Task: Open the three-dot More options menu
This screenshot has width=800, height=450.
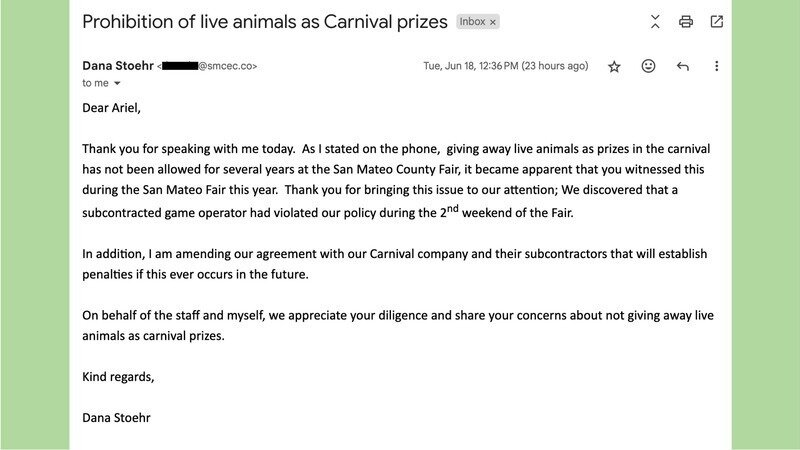Action: [716, 66]
